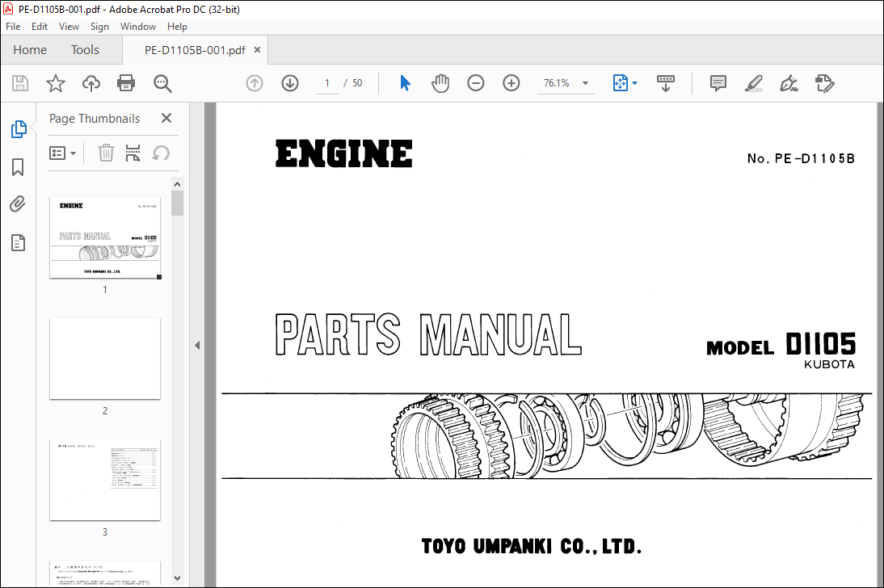Open the Help menu

pos(177,27)
